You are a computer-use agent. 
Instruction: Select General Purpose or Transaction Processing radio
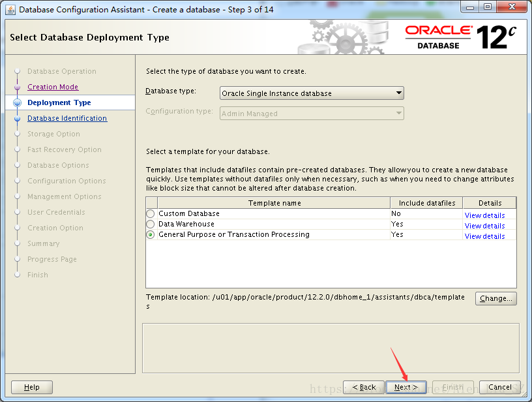point(151,235)
